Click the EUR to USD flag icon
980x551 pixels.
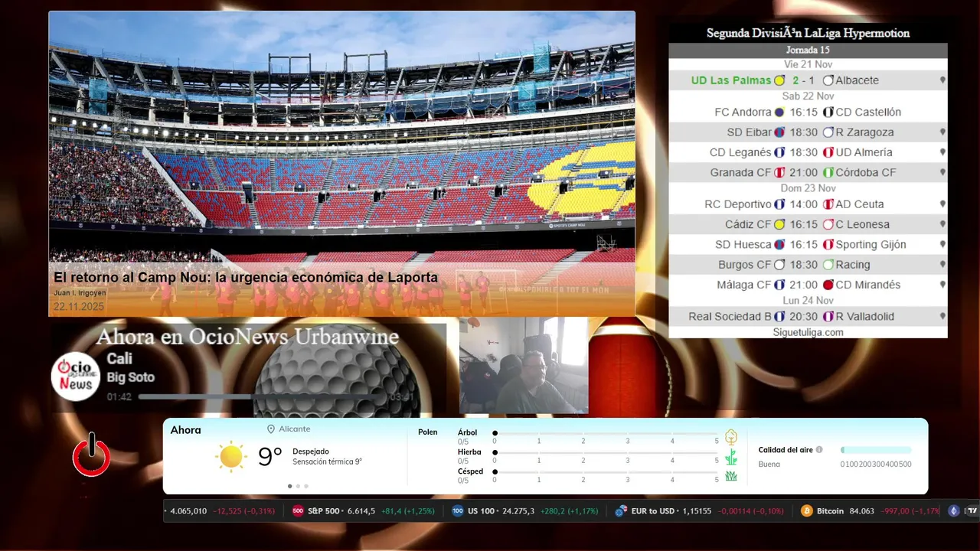(x=621, y=511)
